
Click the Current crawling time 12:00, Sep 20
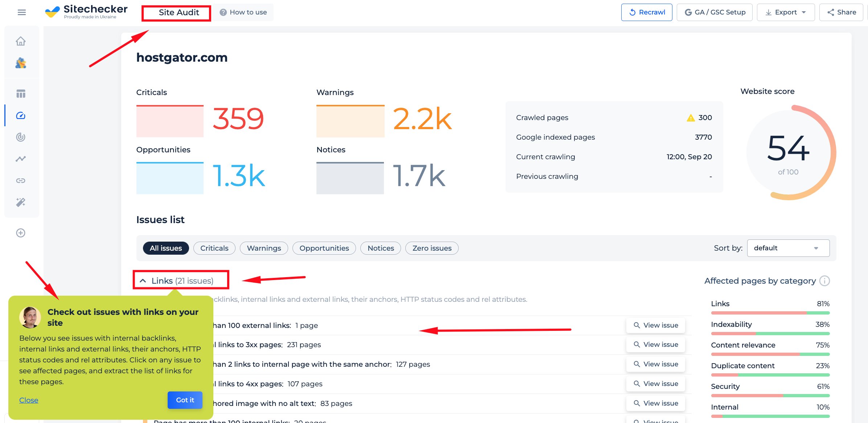(x=689, y=157)
